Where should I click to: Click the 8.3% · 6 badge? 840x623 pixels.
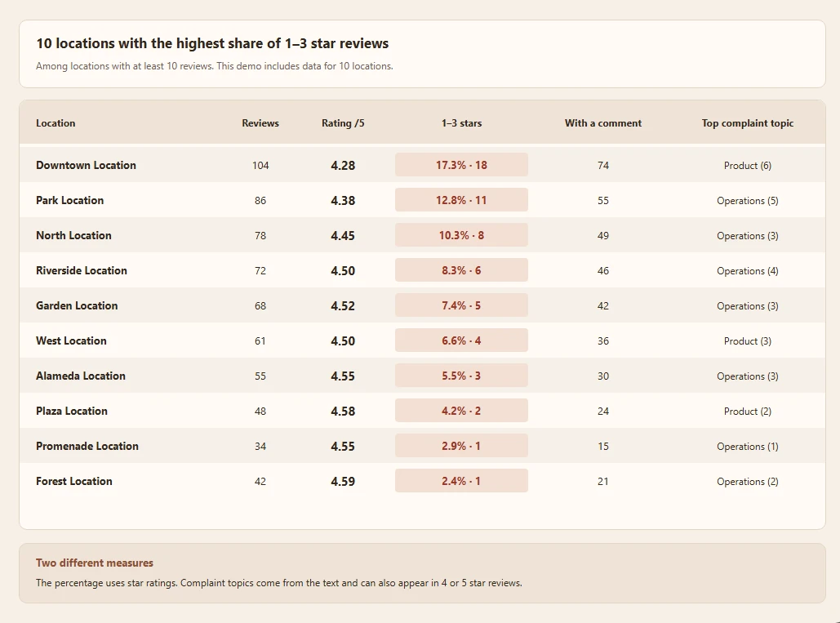pos(461,270)
